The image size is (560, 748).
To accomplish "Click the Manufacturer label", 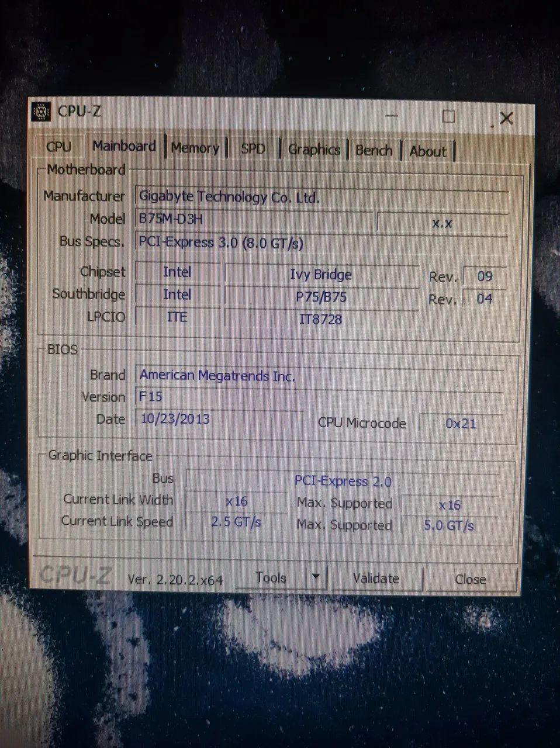I will click(x=84, y=196).
